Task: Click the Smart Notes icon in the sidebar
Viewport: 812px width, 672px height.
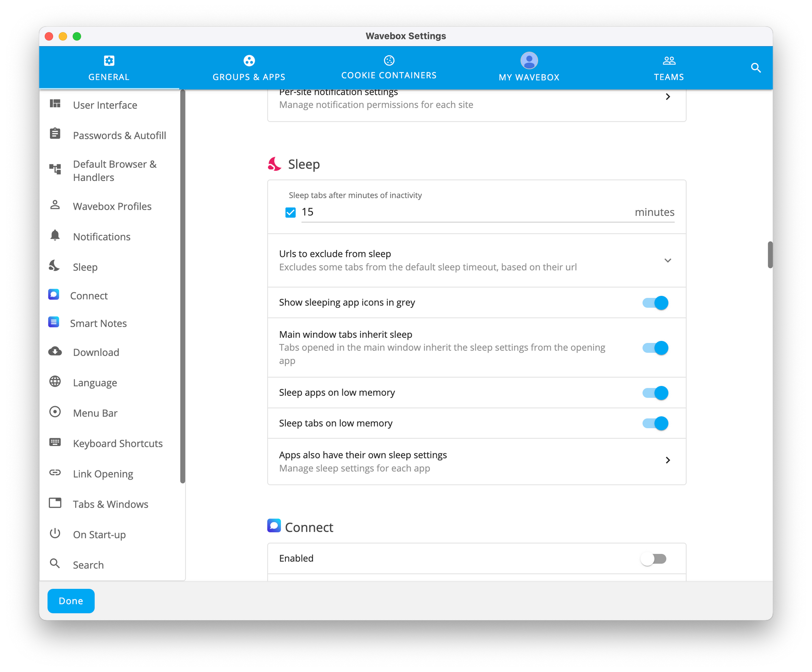Action: (54, 322)
